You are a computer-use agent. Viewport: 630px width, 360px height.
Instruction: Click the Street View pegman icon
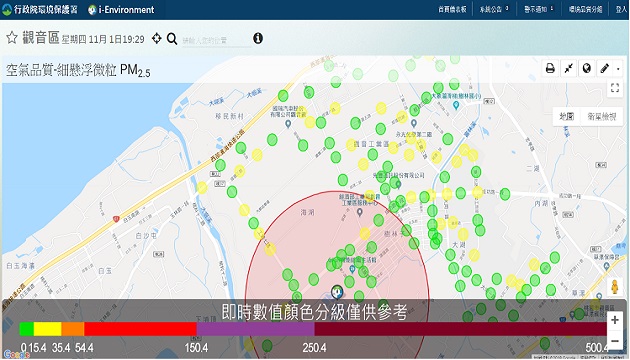[615, 287]
